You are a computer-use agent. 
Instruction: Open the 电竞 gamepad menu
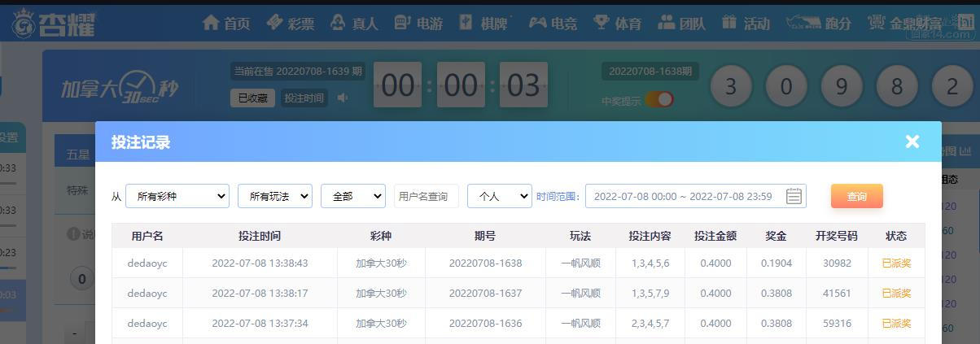coord(553,23)
